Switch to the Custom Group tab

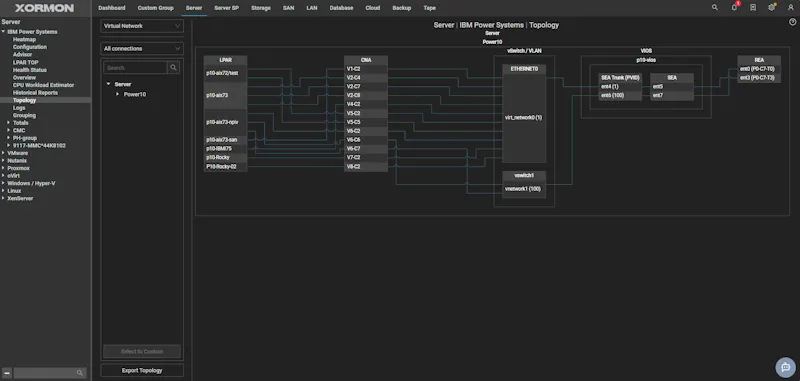pyautogui.click(x=156, y=8)
